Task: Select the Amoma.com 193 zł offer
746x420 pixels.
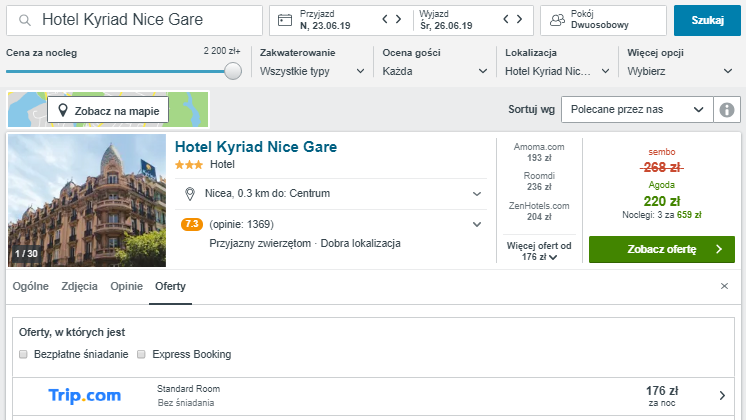Action: [539, 152]
